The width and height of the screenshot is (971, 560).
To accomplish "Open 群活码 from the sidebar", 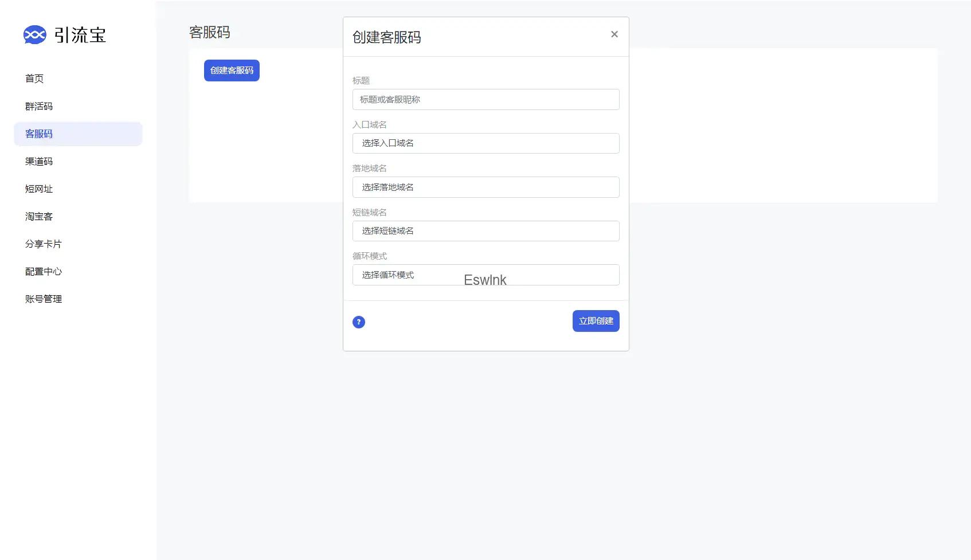I will [39, 106].
